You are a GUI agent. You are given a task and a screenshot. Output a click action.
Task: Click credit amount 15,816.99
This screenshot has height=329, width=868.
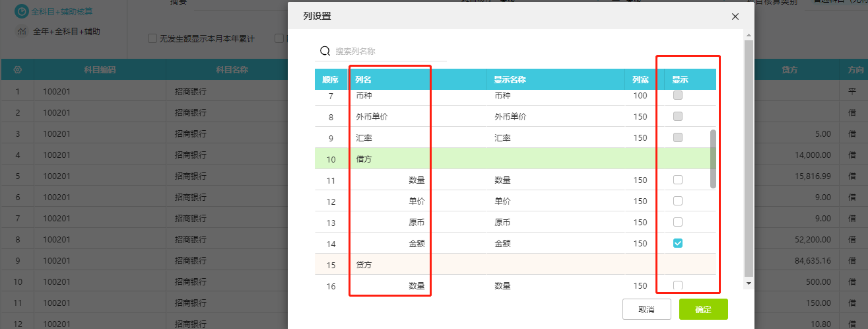(814, 176)
